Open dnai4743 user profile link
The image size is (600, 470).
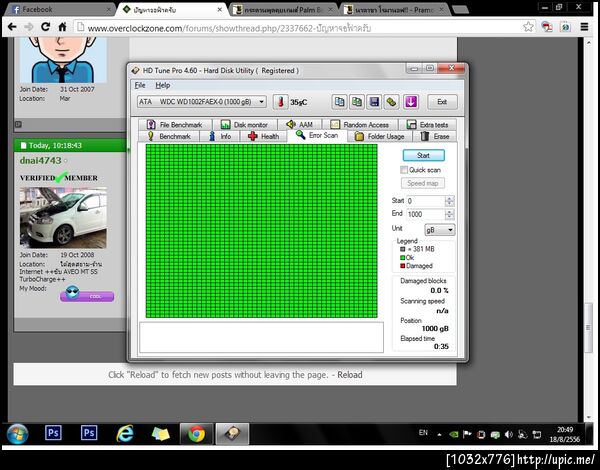(41, 161)
